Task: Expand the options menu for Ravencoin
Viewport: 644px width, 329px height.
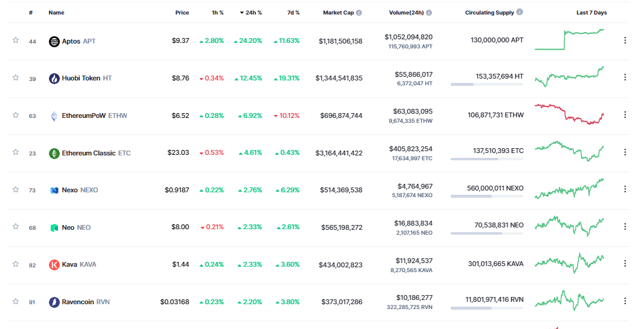Action: pos(625,301)
